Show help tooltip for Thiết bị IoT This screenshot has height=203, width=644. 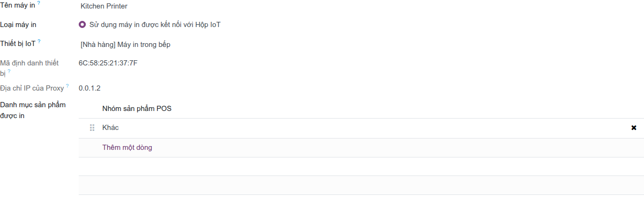(x=39, y=42)
